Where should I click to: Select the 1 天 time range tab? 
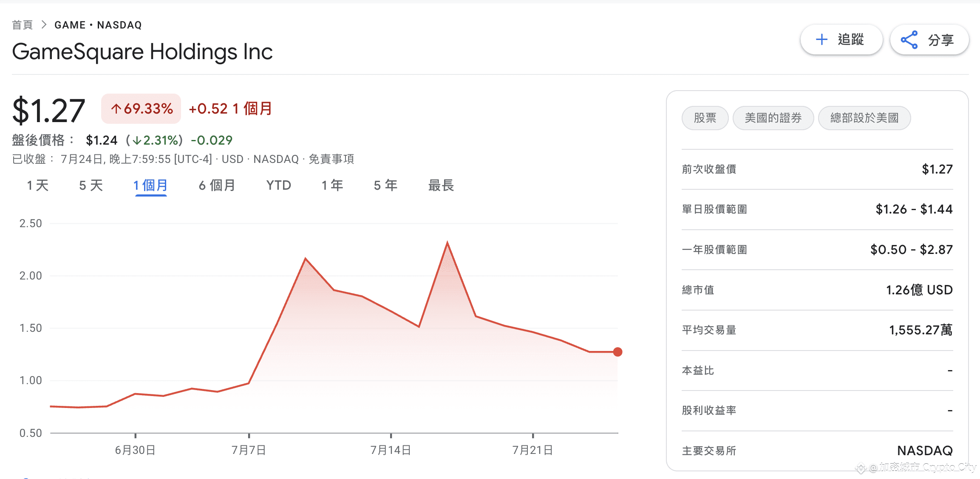click(38, 185)
